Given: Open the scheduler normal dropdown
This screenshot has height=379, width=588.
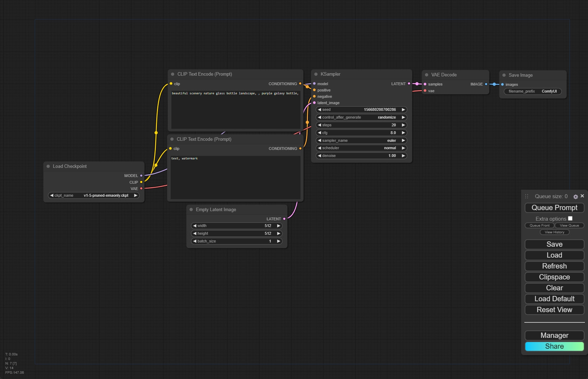Looking at the screenshot, I should 361,148.
